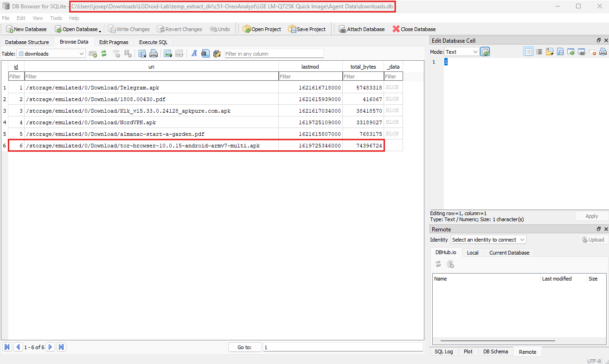Switch to the Execute SQL tab
The height and width of the screenshot is (364, 609).
[153, 42]
